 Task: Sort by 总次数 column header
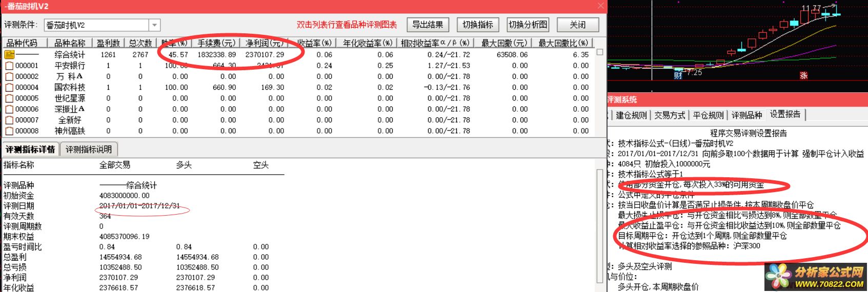pos(140,43)
